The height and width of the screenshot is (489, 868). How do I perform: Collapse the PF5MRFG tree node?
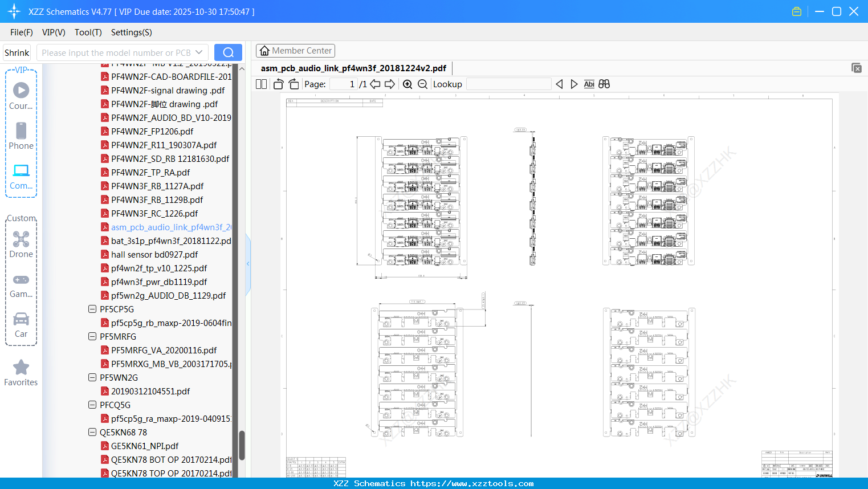(92, 337)
